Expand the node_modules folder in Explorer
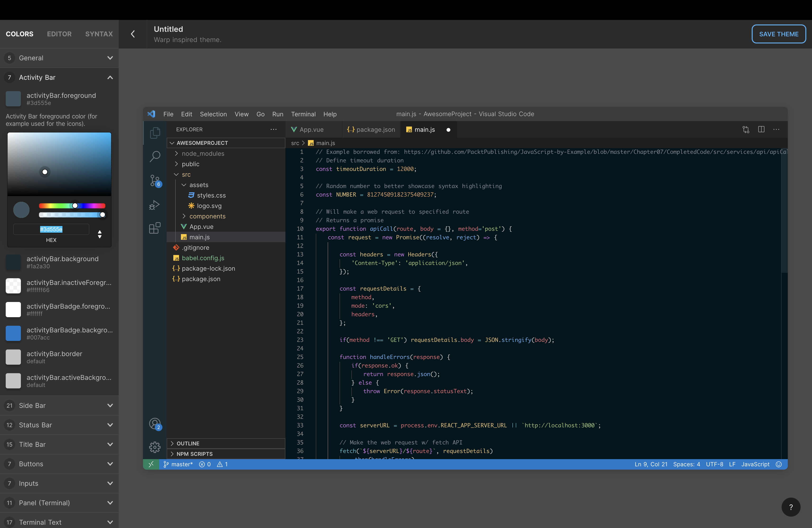 (x=176, y=154)
